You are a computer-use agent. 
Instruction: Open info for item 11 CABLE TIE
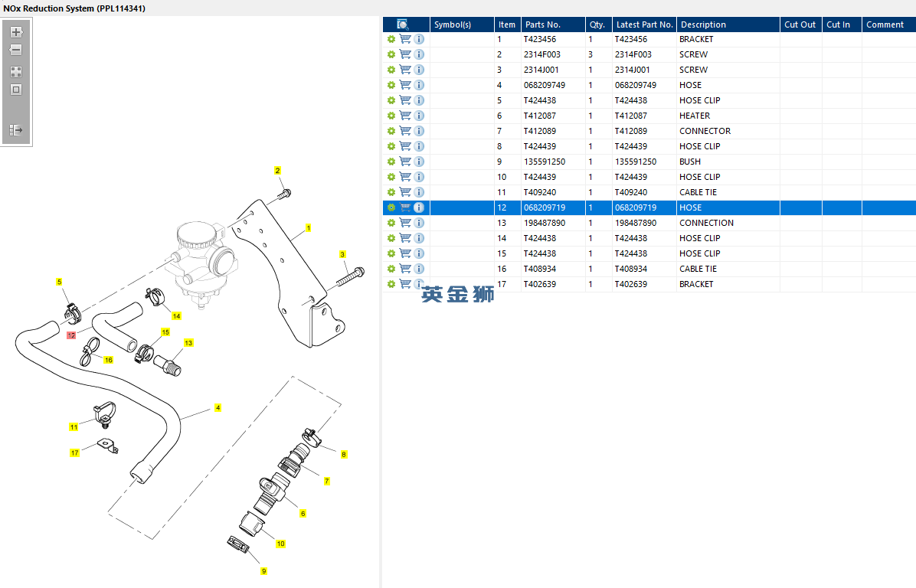tap(419, 192)
